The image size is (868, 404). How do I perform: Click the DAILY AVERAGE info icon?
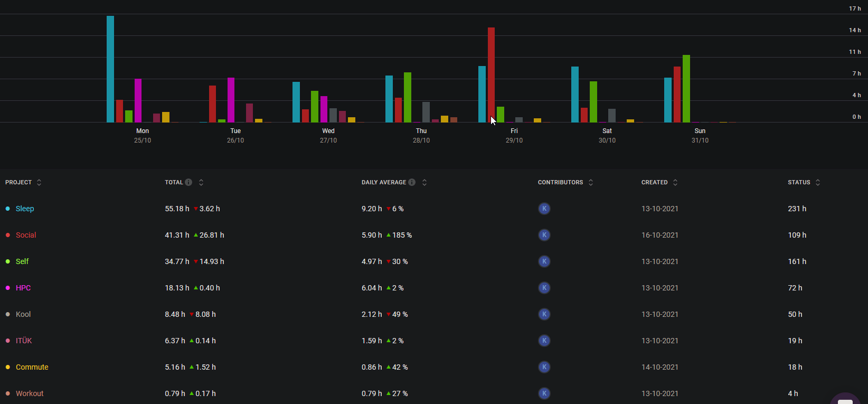pos(412,182)
